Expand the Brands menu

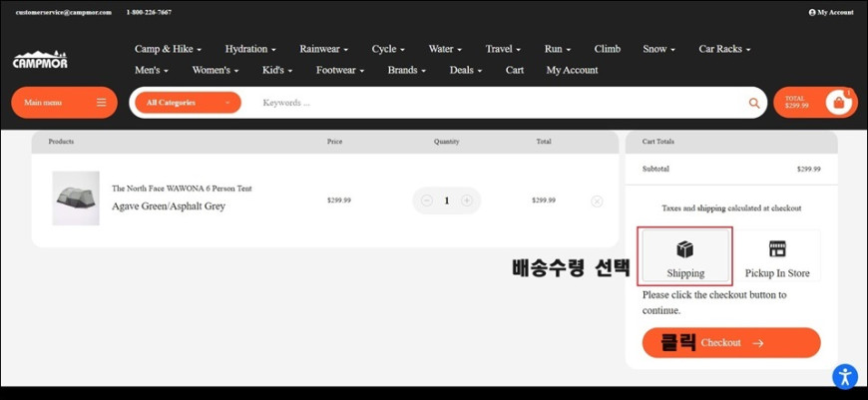click(407, 70)
